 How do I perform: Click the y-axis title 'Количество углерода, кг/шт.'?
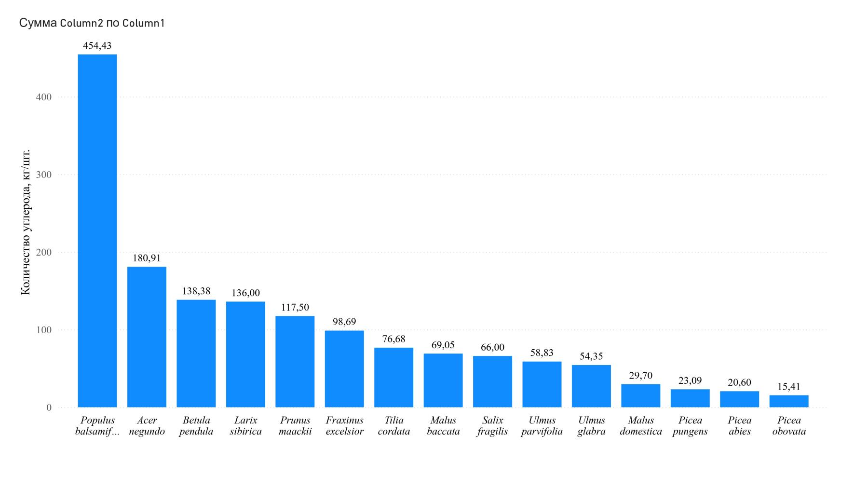(26, 222)
